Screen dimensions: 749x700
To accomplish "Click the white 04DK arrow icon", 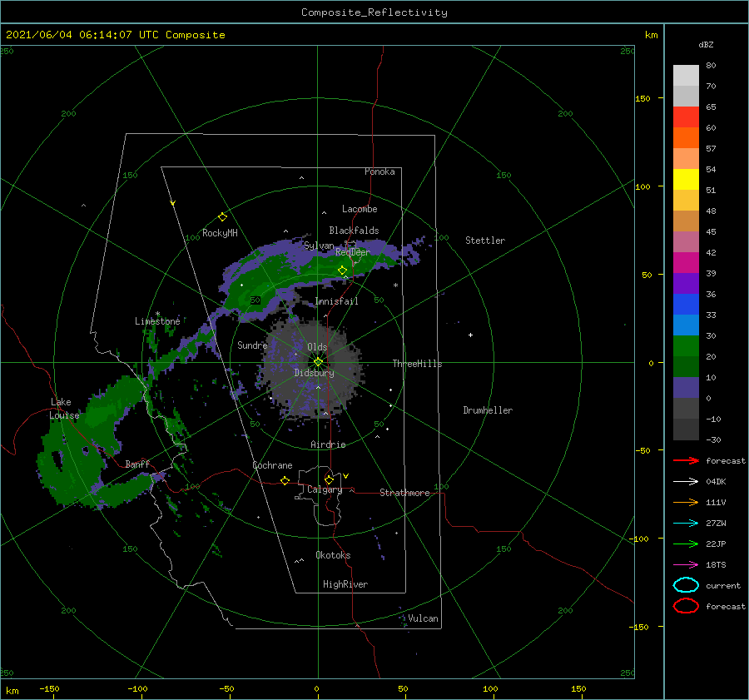I will pyautogui.click(x=686, y=482).
